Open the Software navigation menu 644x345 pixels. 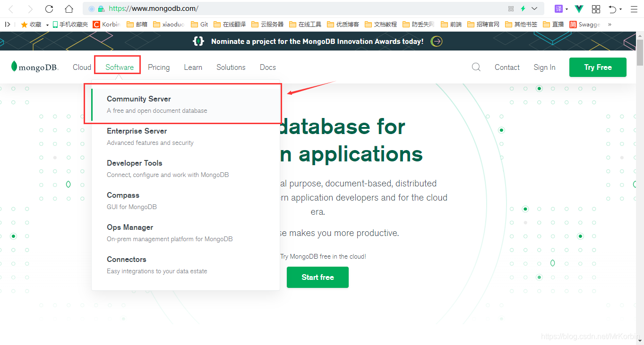(120, 67)
